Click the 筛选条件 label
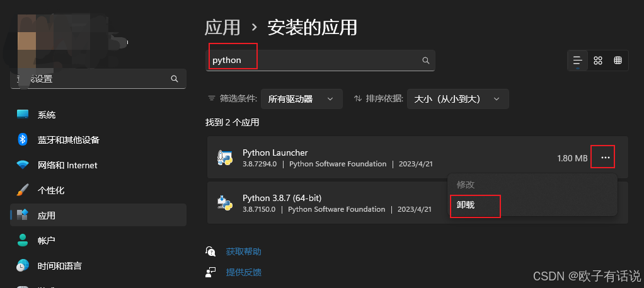Viewport: 644px width, 288px height. coord(239,98)
